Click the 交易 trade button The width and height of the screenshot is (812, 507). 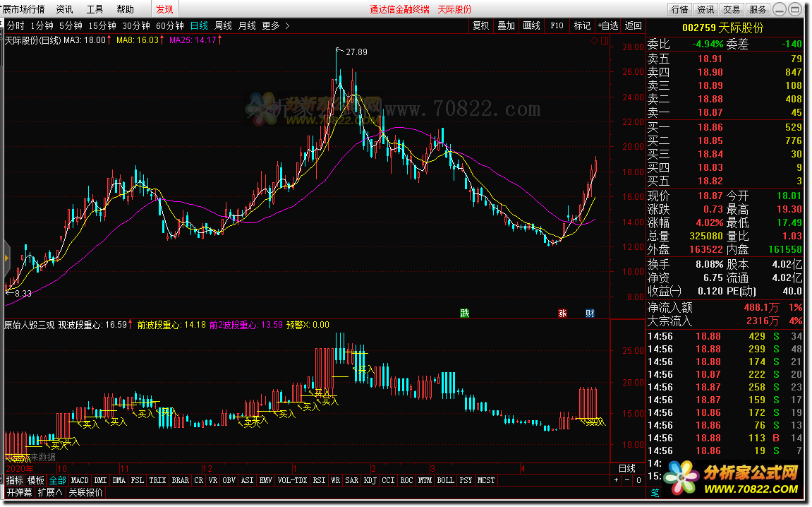click(x=731, y=9)
